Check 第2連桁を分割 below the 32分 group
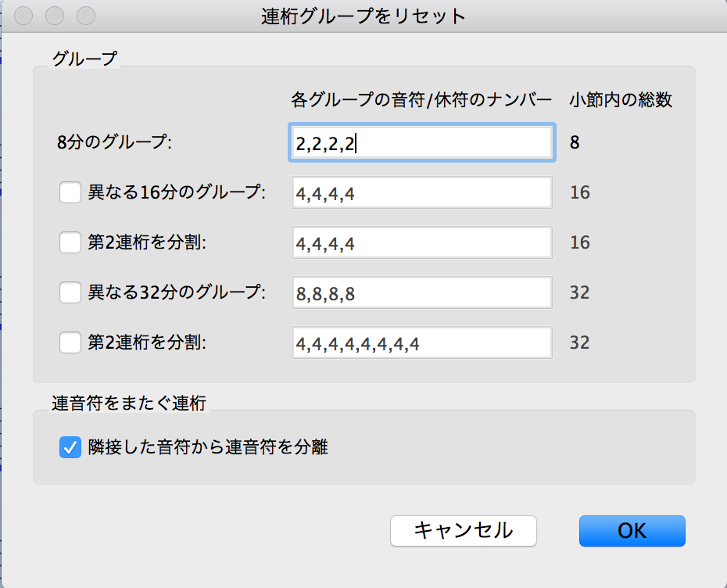727x588 pixels. [70, 342]
